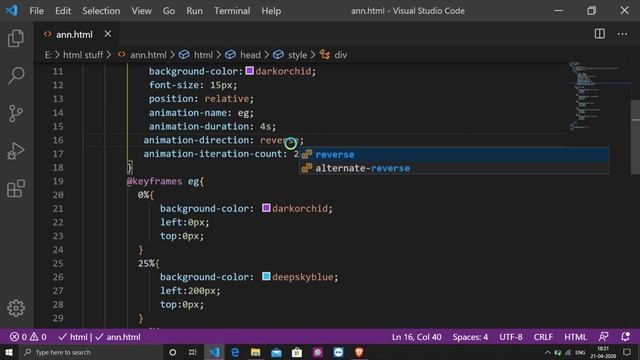
Task: Open the View menu
Action: (141, 11)
